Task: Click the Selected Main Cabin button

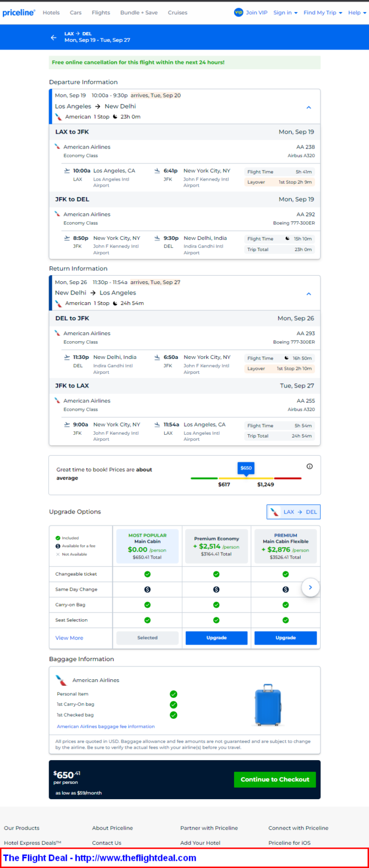Action: point(148,638)
